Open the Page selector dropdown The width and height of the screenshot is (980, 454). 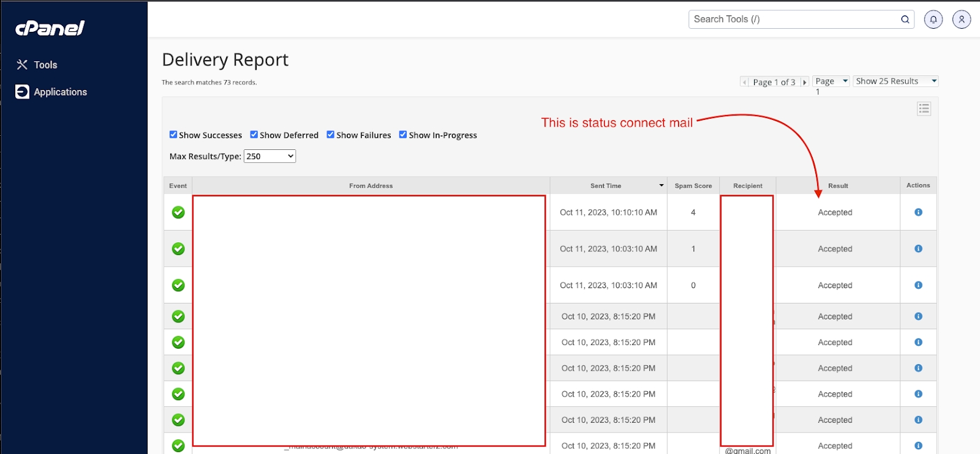831,81
